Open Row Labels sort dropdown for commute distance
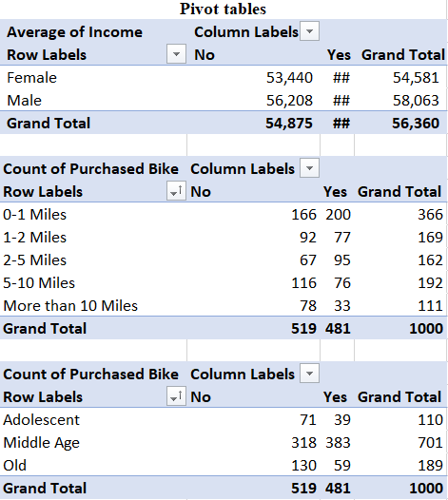The height and width of the screenshot is (500, 448). coord(176,191)
